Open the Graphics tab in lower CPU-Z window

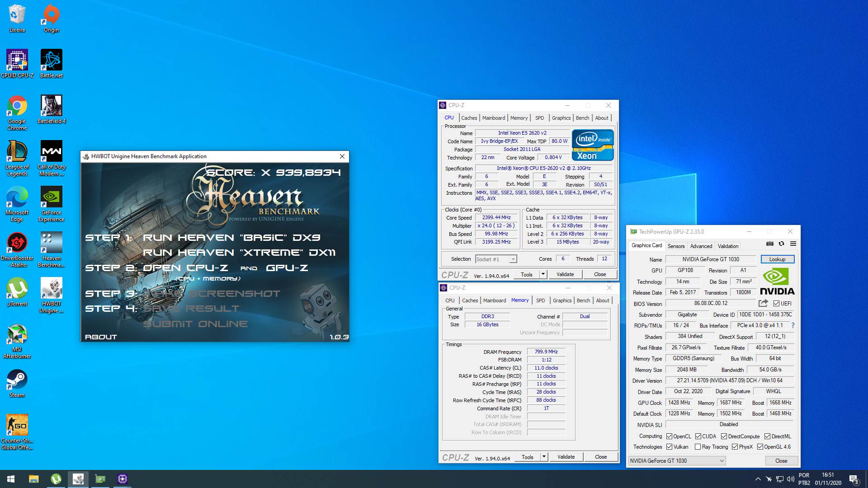click(562, 300)
